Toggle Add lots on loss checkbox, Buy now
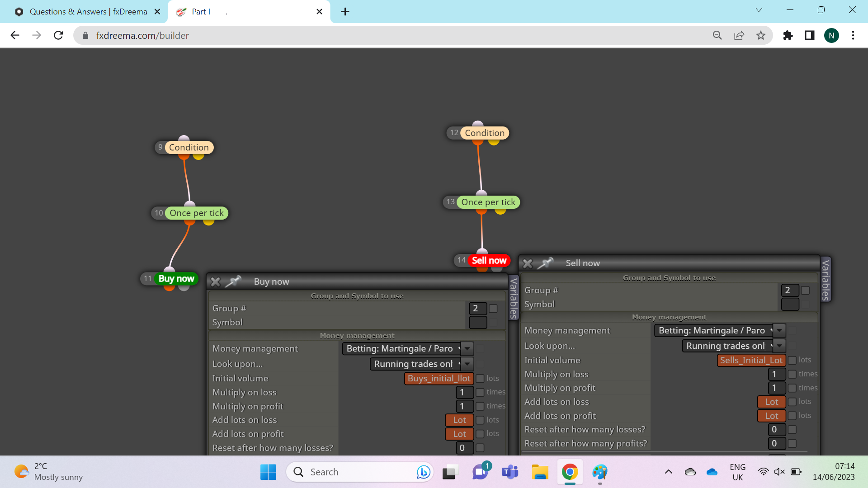This screenshot has height=488, width=868. point(480,420)
